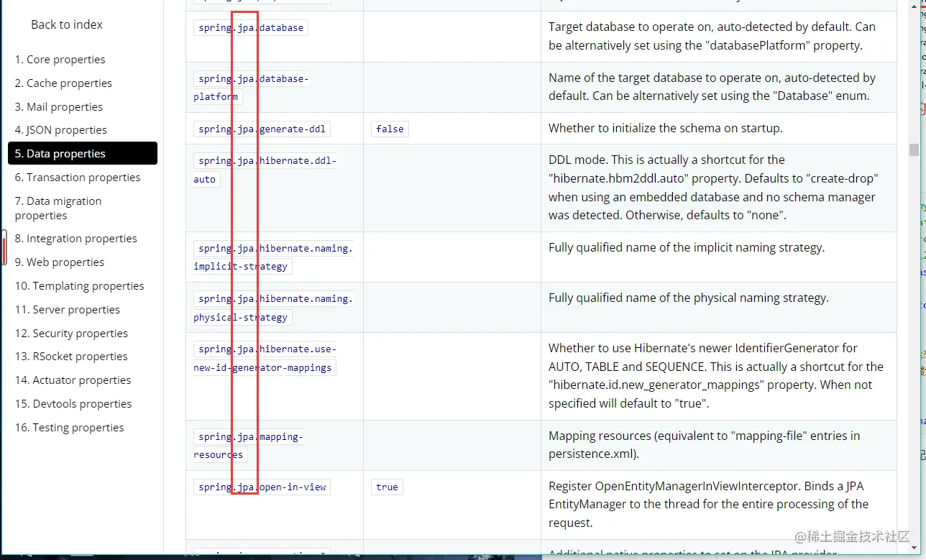
Task: Click description starting 'Whether to use Hibernate's newer'
Action: point(716,376)
